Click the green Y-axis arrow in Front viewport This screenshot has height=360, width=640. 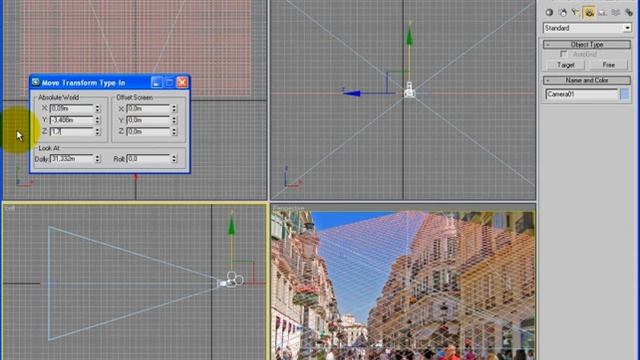pos(409,35)
